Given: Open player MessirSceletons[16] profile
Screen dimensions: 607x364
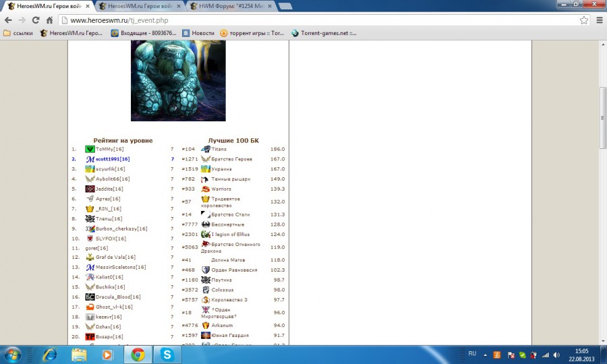Looking at the screenshot, I should [x=121, y=268].
